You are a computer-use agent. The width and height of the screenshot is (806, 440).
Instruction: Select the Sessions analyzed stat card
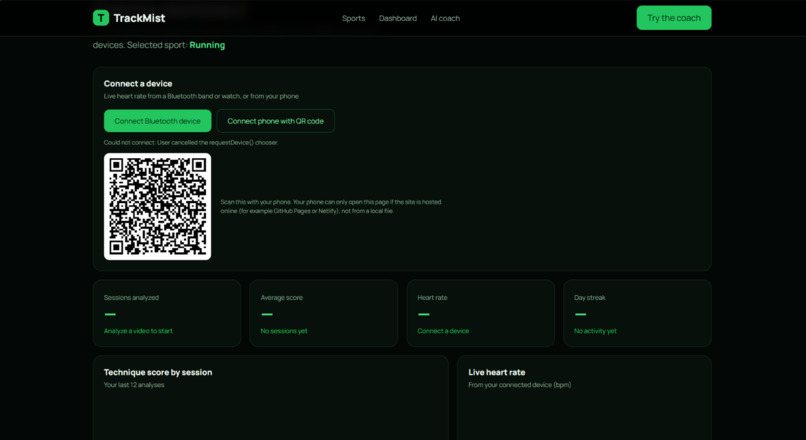coord(167,313)
